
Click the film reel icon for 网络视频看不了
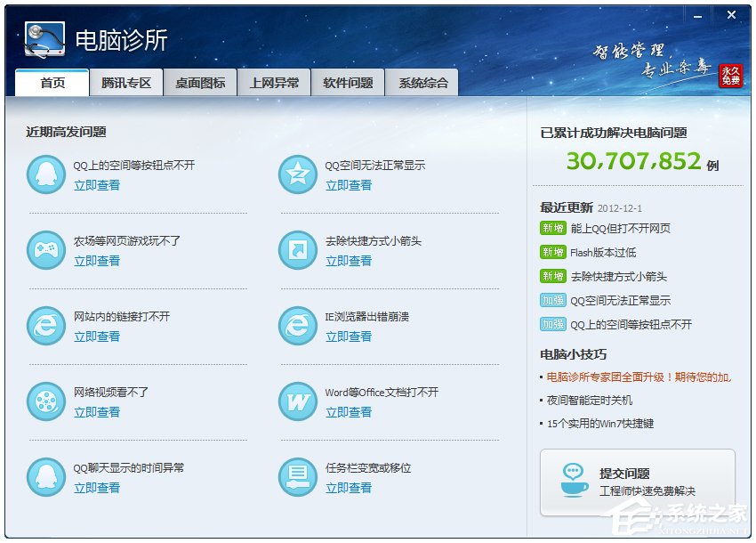[x=46, y=401]
